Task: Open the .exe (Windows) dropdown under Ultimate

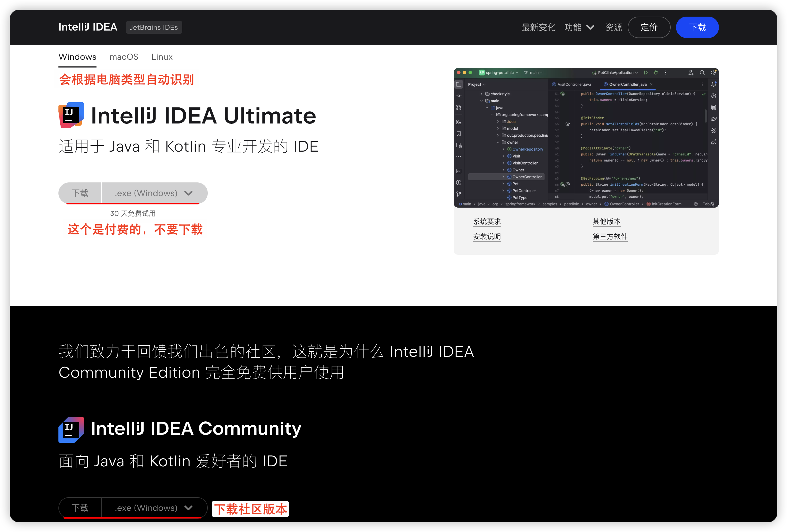Action: 154,193
